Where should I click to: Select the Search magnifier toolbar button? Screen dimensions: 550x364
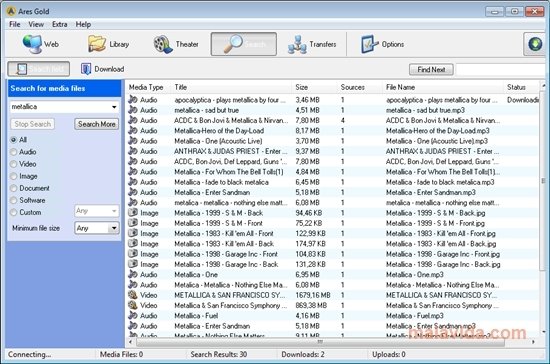pyautogui.click(x=243, y=44)
